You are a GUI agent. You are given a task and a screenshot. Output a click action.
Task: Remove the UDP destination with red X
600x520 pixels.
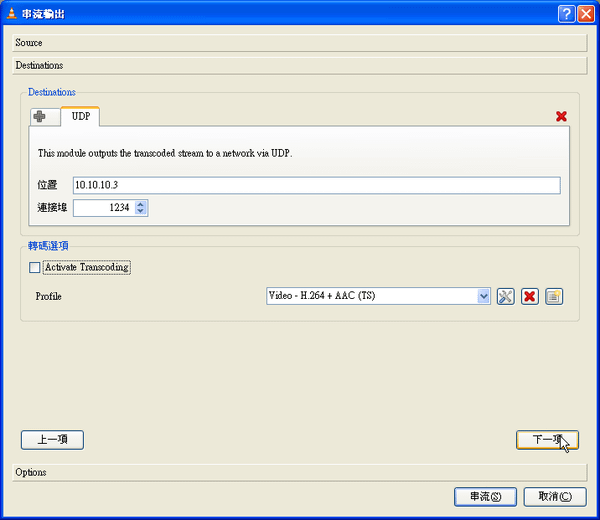point(561,116)
